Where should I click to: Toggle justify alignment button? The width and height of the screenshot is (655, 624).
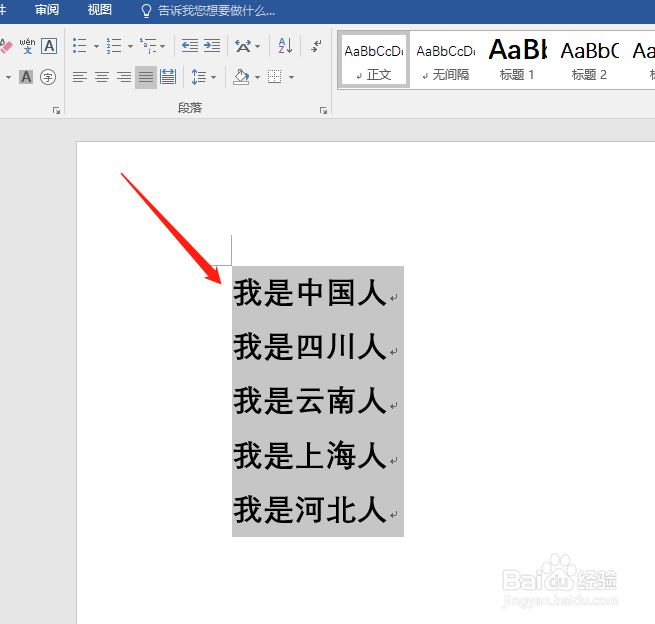click(x=146, y=77)
